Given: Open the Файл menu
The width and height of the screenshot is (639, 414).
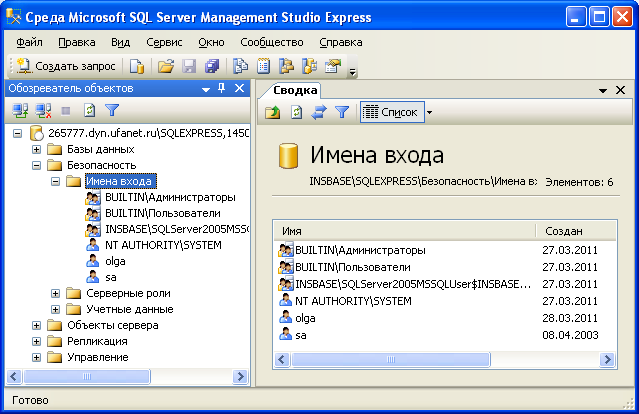Looking at the screenshot, I should (x=29, y=42).
